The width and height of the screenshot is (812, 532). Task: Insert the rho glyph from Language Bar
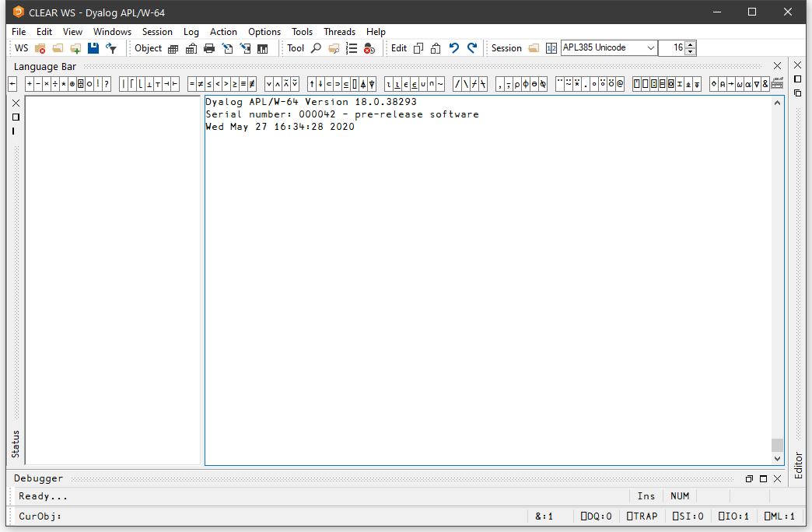tap(516, 84)
